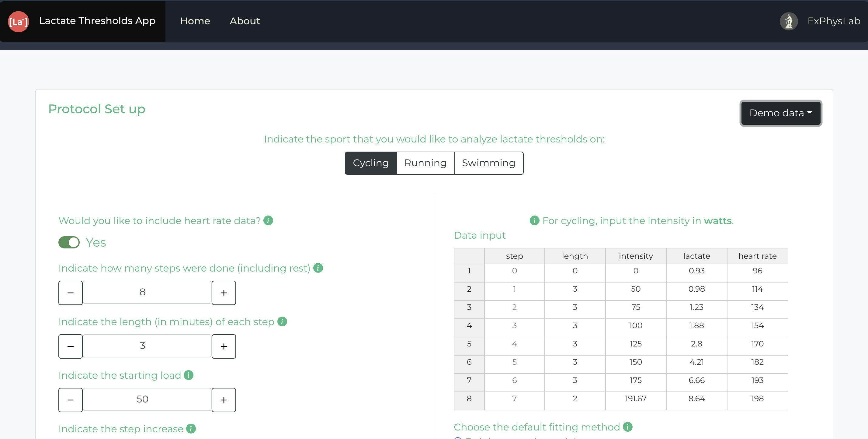Click the Lactate Thresholds App title

click(97, 21)
